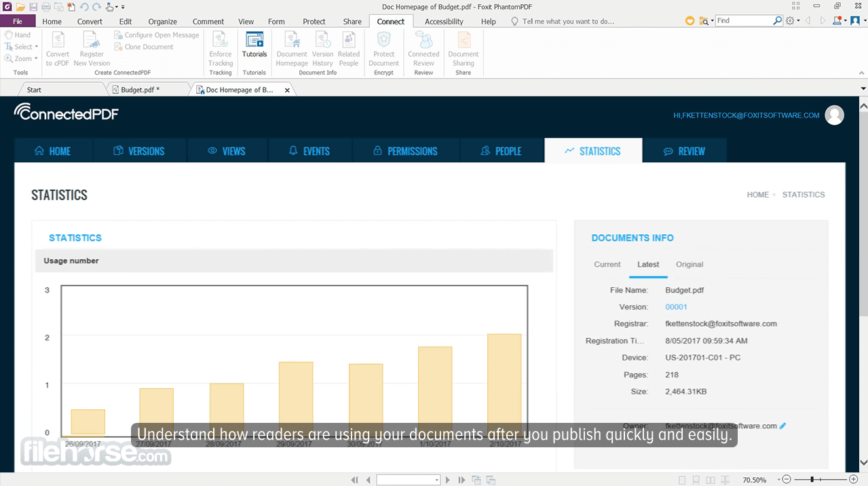Click the account email link in header
Screen dimensions: 868x486
(x=747, y=115)
